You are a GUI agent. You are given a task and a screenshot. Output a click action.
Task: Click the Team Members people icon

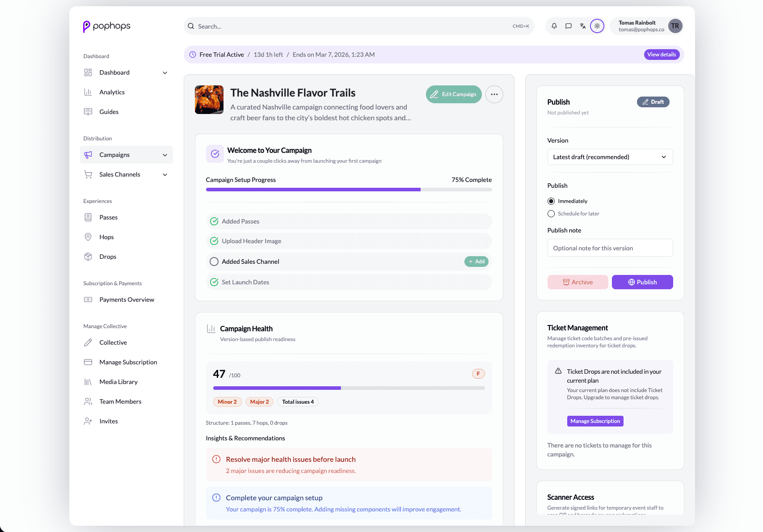88,401
